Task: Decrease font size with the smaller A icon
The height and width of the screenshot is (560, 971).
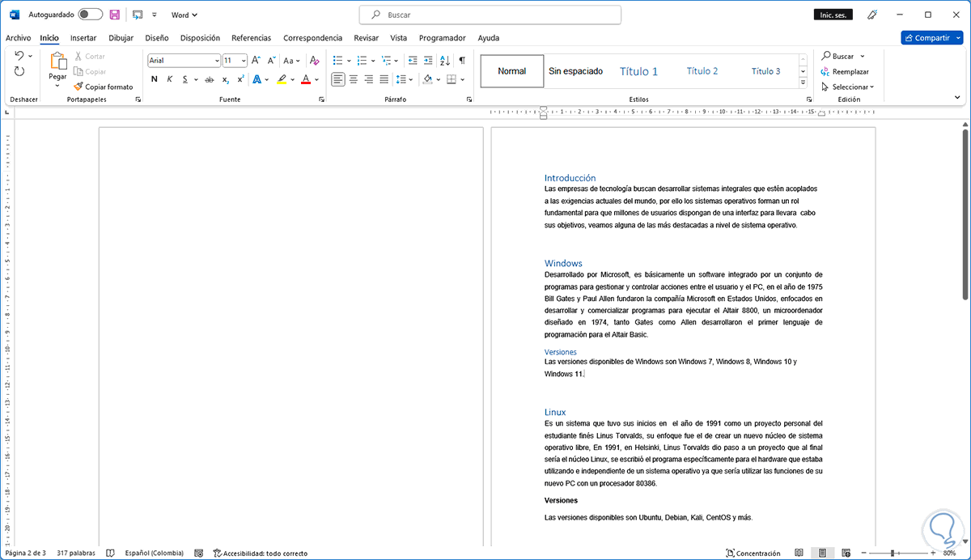Action: click(x=271, y=60)
